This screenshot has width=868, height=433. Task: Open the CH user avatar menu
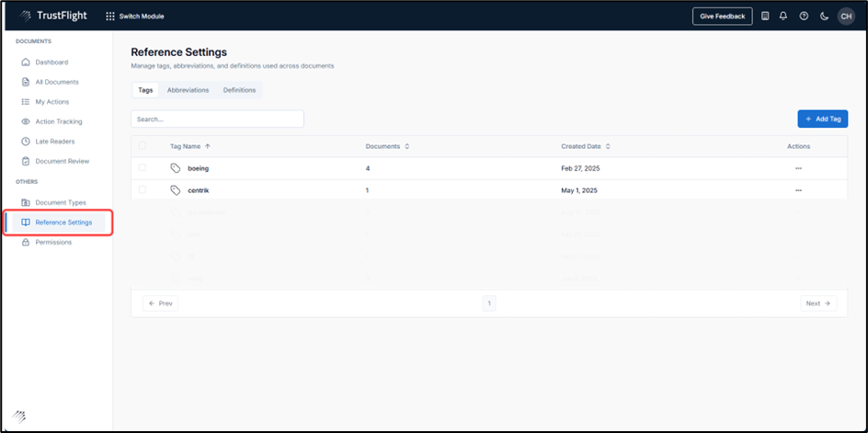coord(845,17)
